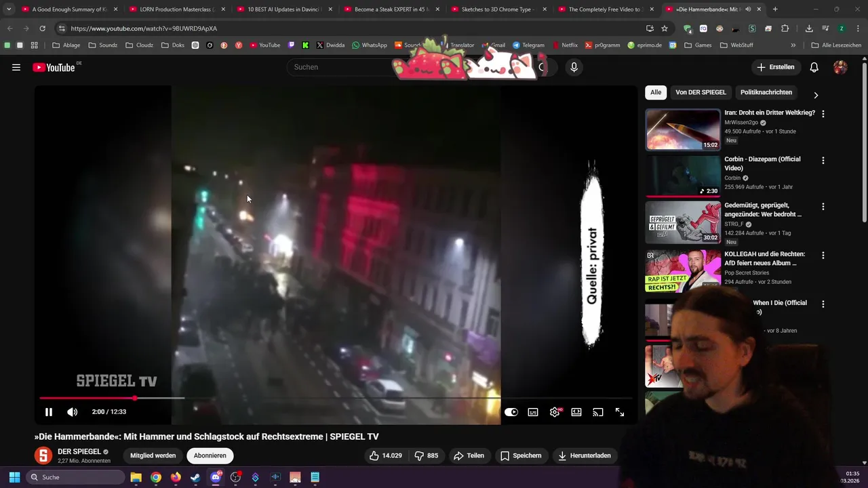
Task: Switch to theater mode
Action: [x=576, y=412]
